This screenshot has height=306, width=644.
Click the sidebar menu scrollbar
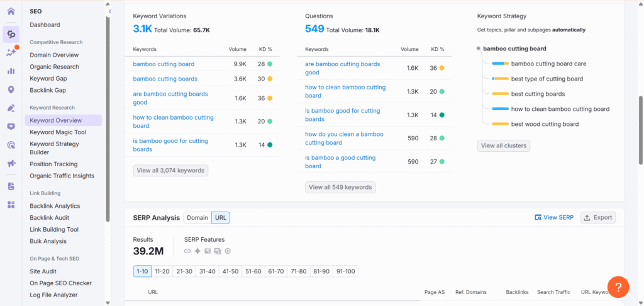(x=108, y=119)
